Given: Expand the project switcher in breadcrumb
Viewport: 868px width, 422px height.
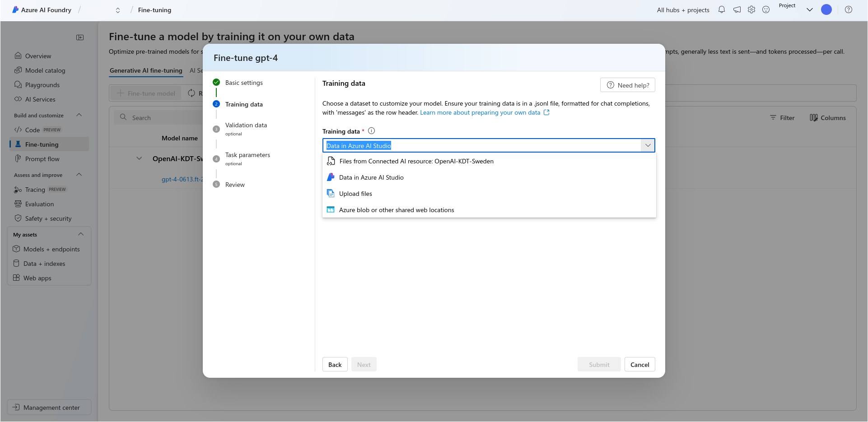Looking at the screenshot, I should [x=118, y=10].
